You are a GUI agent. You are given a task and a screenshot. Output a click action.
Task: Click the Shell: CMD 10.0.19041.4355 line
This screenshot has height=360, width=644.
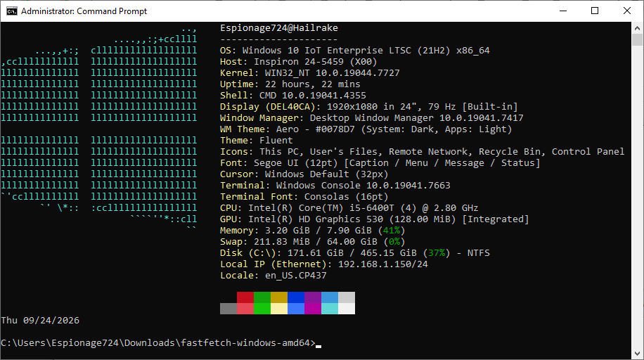tap(293, 96)
